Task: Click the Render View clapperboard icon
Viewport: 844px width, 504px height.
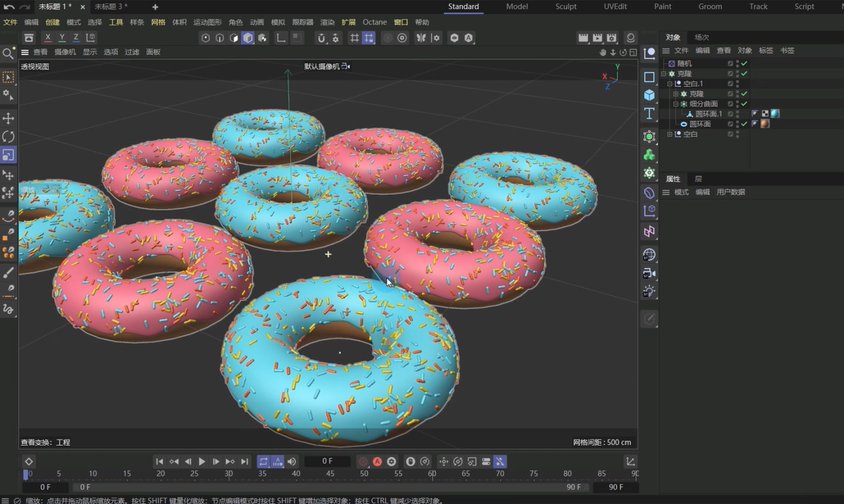Action: 583,38
